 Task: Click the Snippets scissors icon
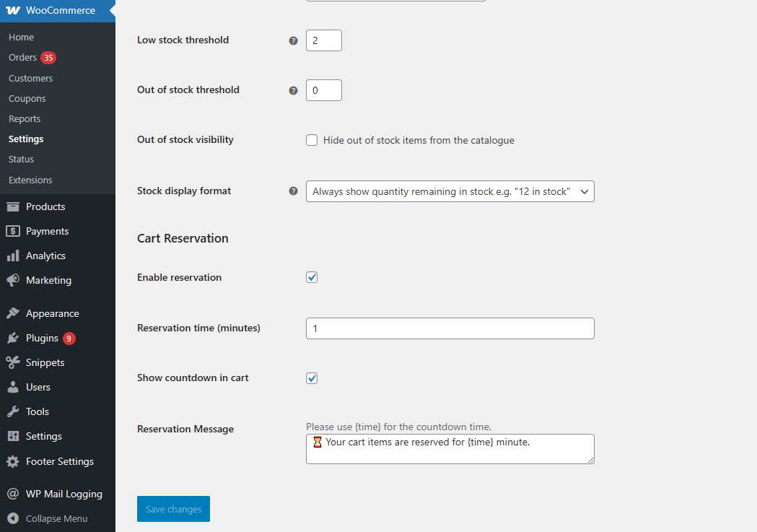(12, 363)
